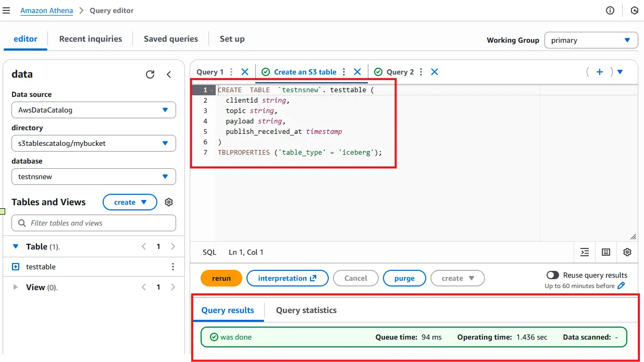
Task: Click the format query icon
Action: click(585, 252)
